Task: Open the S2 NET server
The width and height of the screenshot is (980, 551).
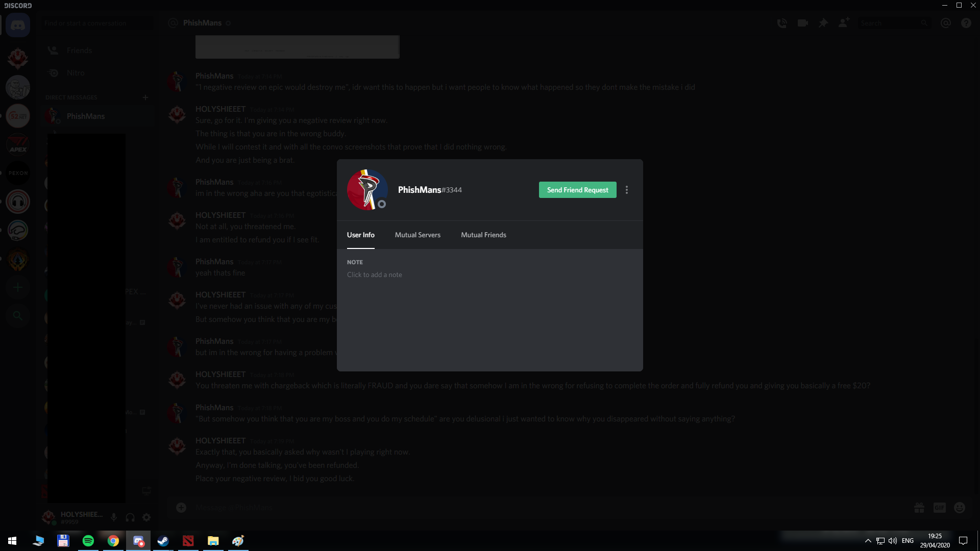Action: tap(18, 116)
